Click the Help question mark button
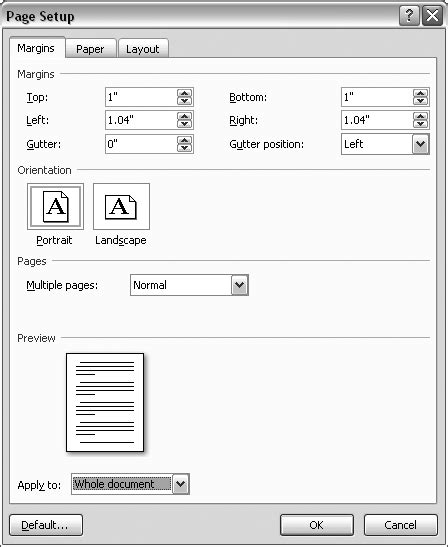The height and width of the screenshot is (547, 448). click(x=409, y=16)
